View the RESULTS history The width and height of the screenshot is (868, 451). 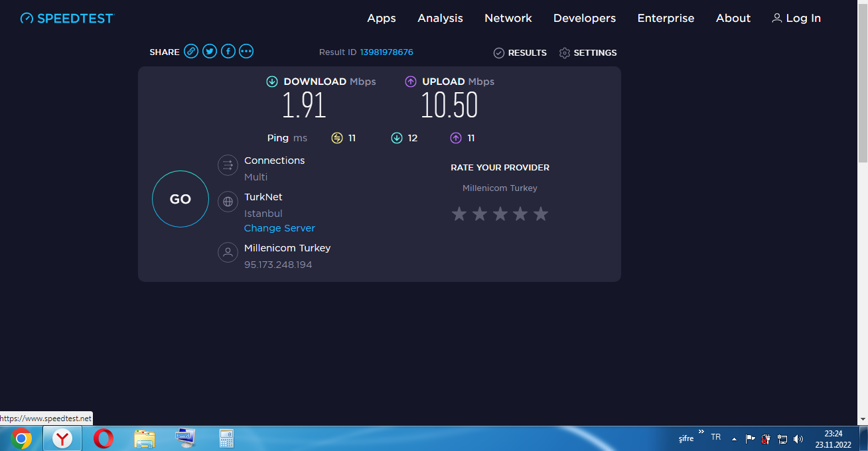pos(520,53)
